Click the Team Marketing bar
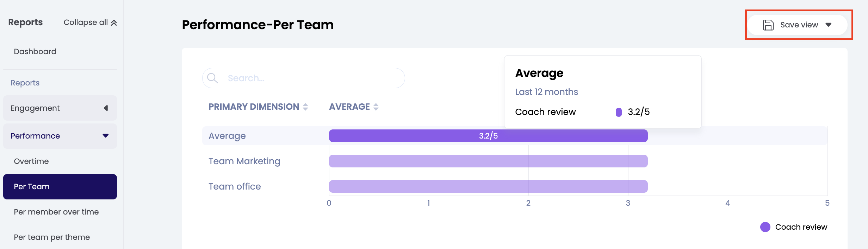This screenshot has height=249, width=868. pos(488,161)
